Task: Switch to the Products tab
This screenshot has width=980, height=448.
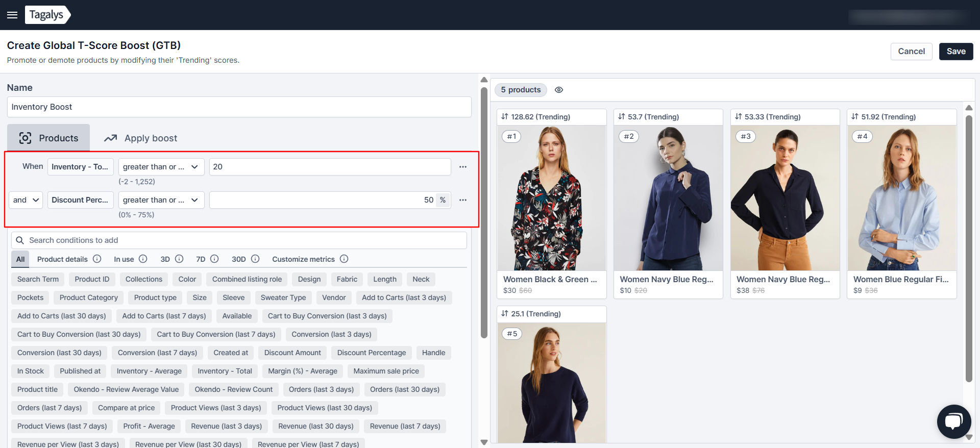Action: coord(48,138)
